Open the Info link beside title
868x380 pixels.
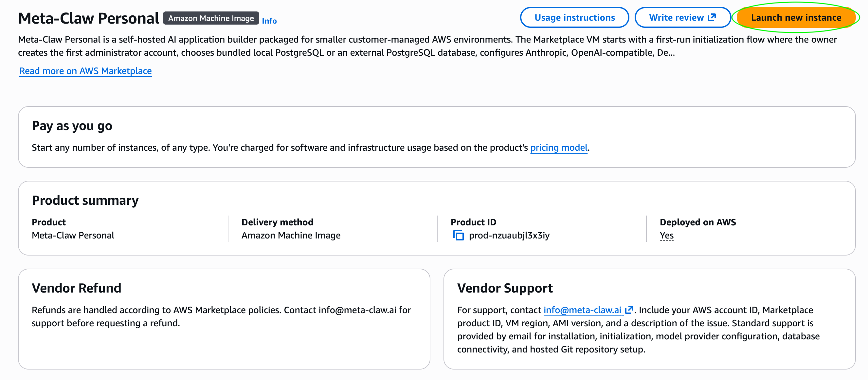tap(269, 21)
